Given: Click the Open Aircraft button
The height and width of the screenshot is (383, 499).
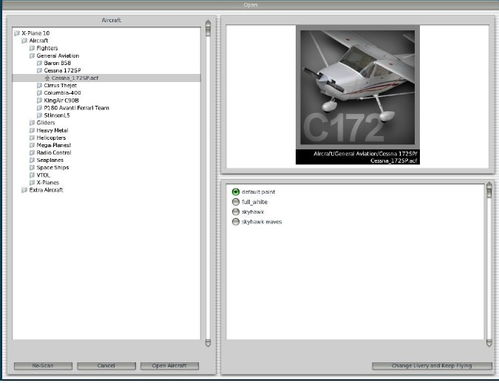Looking at the screenshot, I should point(169,366).
